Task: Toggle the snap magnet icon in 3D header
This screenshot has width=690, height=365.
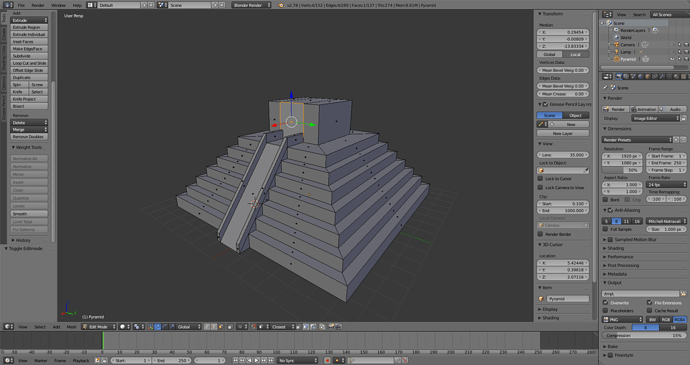Action: coord(253,327)
